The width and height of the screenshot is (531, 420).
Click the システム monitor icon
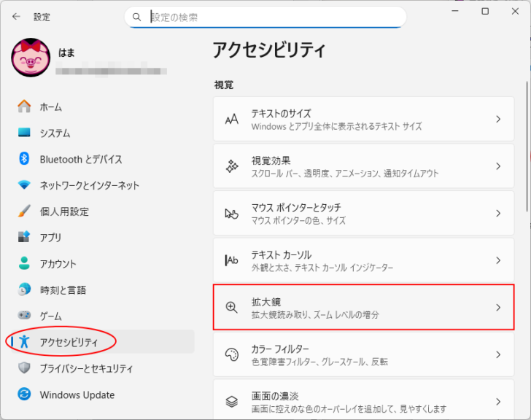pos(24,132)
